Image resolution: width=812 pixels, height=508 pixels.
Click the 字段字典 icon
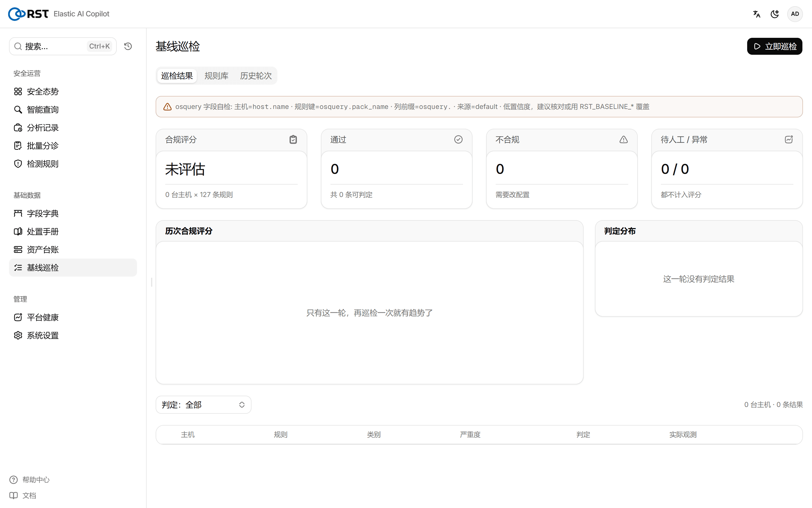(x=18, y=213)
